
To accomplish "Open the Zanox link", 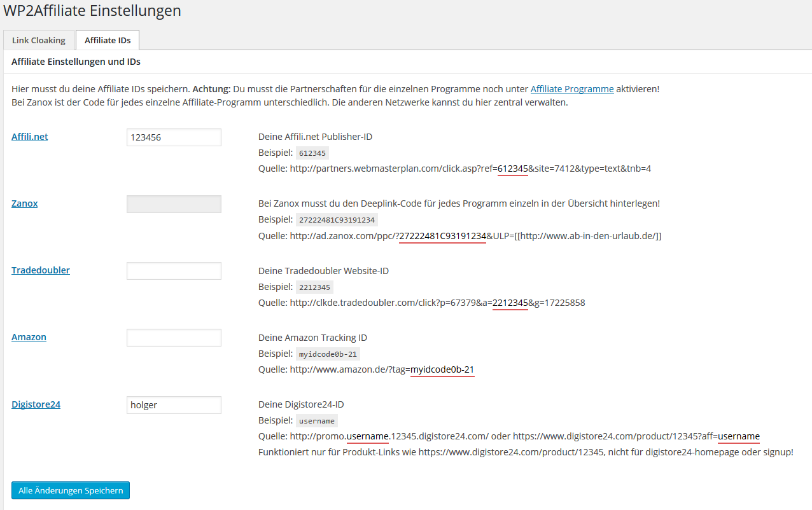I will tap(24, 203).
